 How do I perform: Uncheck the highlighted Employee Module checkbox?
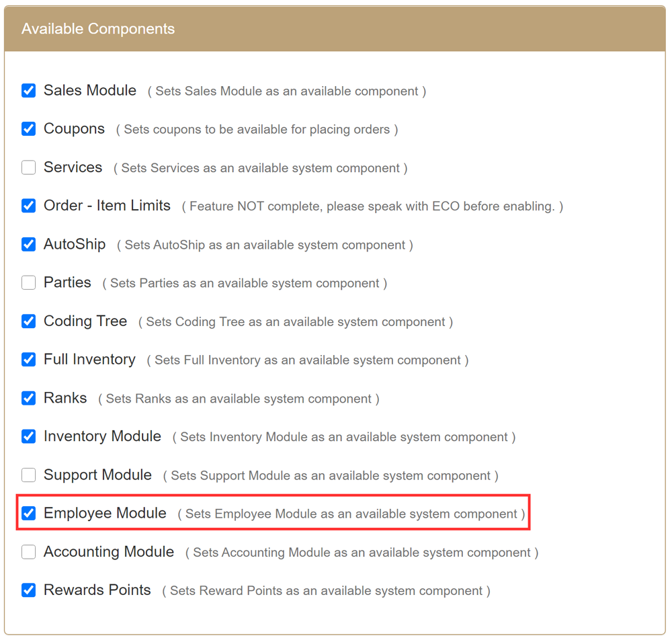(28, 514)
